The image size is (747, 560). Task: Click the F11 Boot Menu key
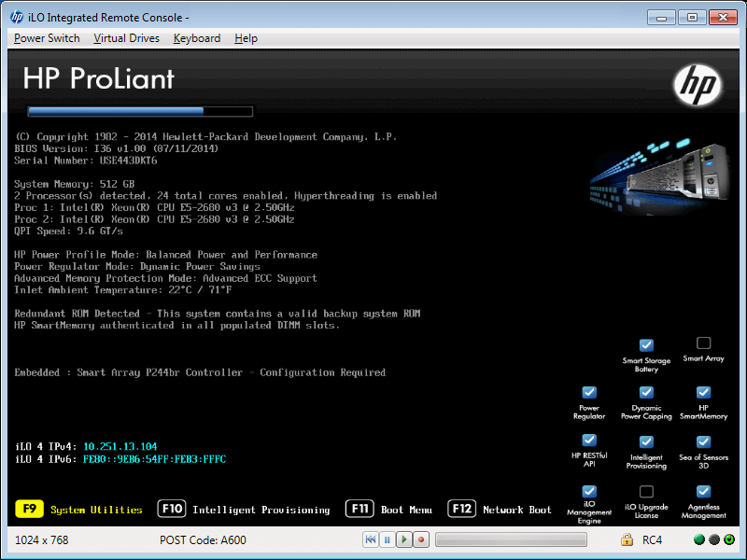tap(359, 509)
